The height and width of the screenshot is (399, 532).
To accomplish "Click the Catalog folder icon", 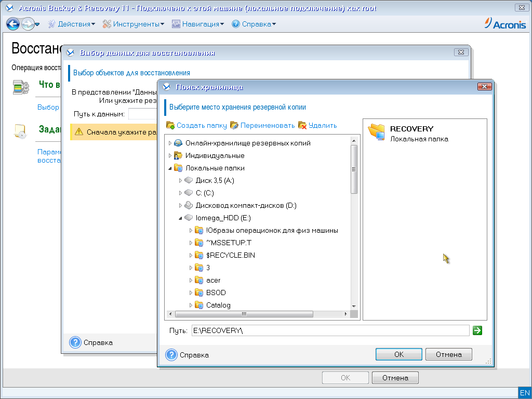I will coord(199,304).
